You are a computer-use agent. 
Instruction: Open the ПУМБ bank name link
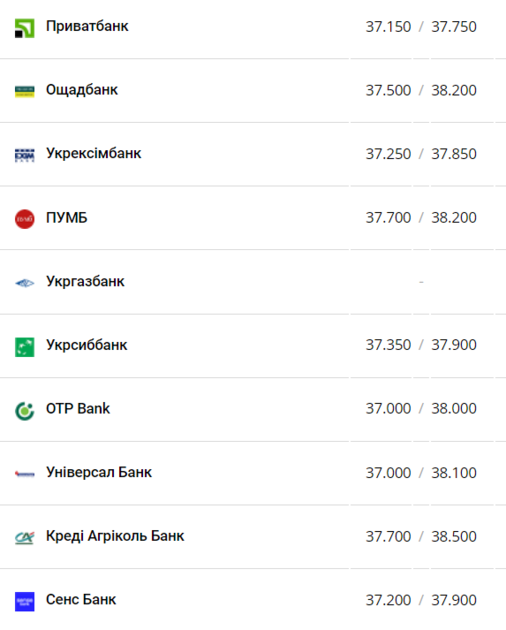point(67,217)
